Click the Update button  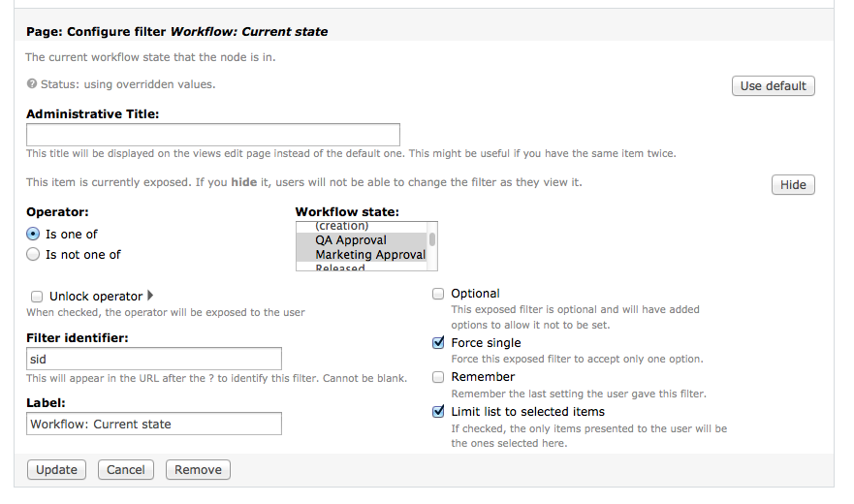[x=56, y=469]
